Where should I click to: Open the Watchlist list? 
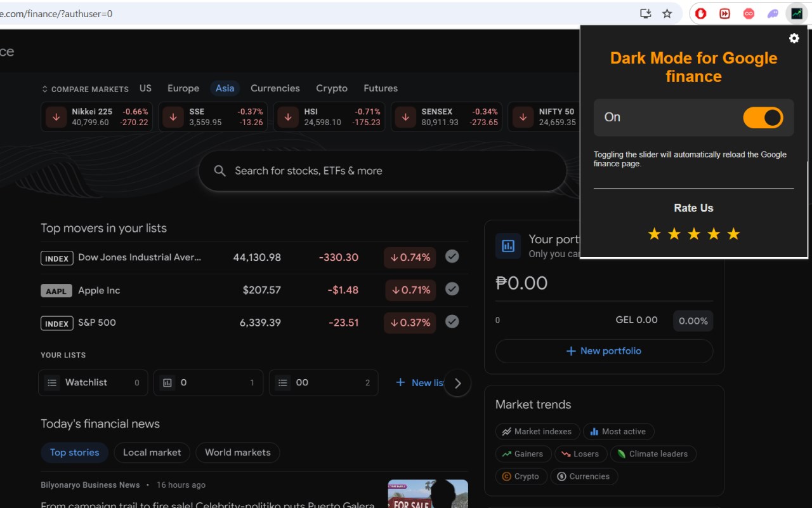pyautogui.click(x=93, y=383)
